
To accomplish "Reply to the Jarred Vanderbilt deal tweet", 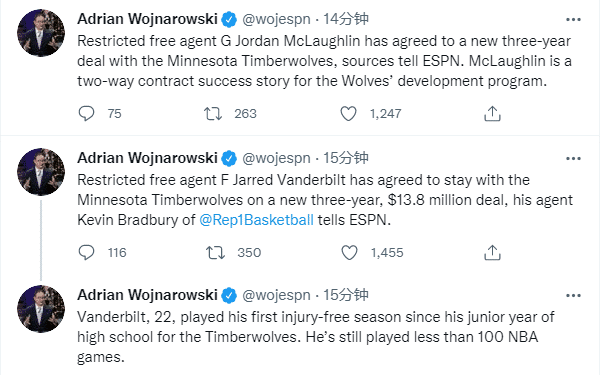I will pos(86,252).
